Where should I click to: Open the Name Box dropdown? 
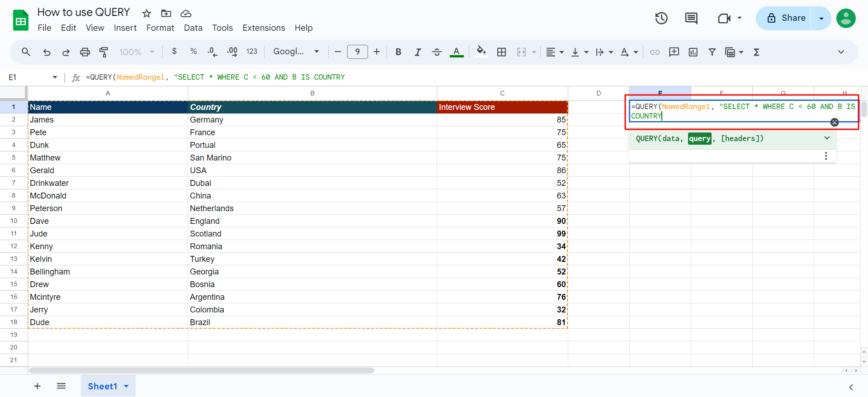pyautogui.click(x=55, y=77)
